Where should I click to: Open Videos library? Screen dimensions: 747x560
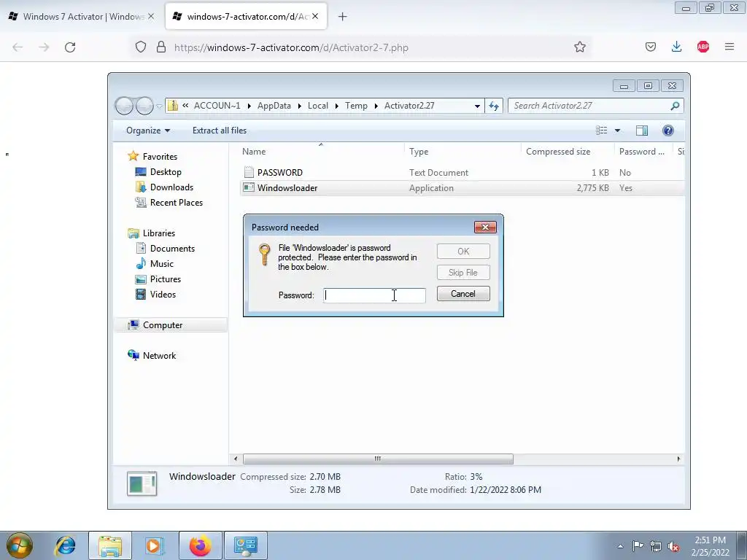coord(163,295)
